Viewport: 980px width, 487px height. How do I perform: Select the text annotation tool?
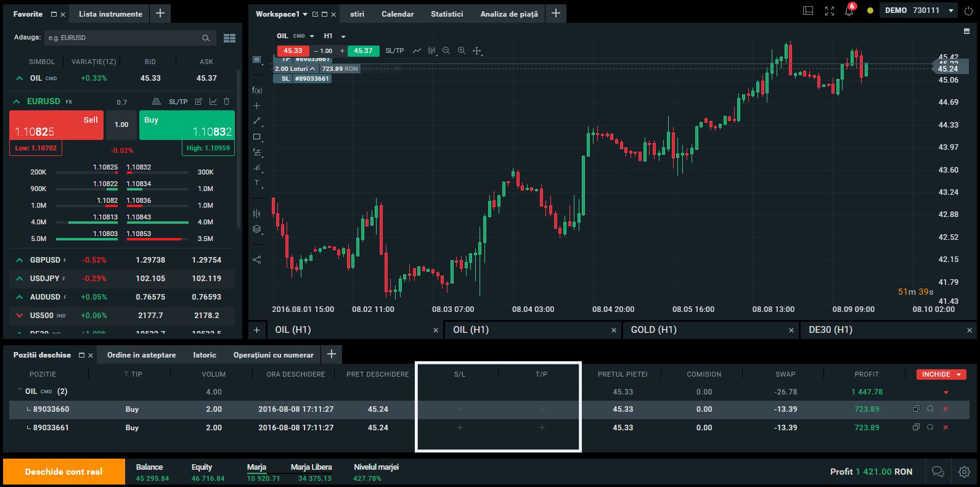(257, 183)
